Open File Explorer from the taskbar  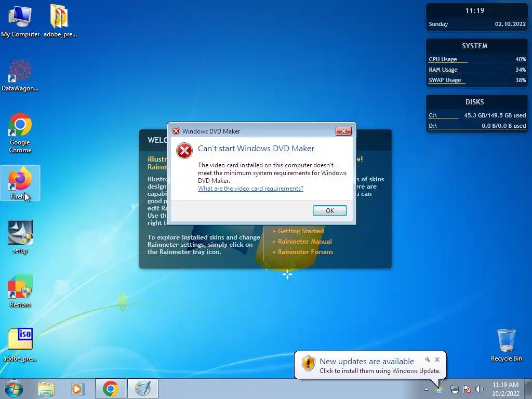(x=46, y=389)
